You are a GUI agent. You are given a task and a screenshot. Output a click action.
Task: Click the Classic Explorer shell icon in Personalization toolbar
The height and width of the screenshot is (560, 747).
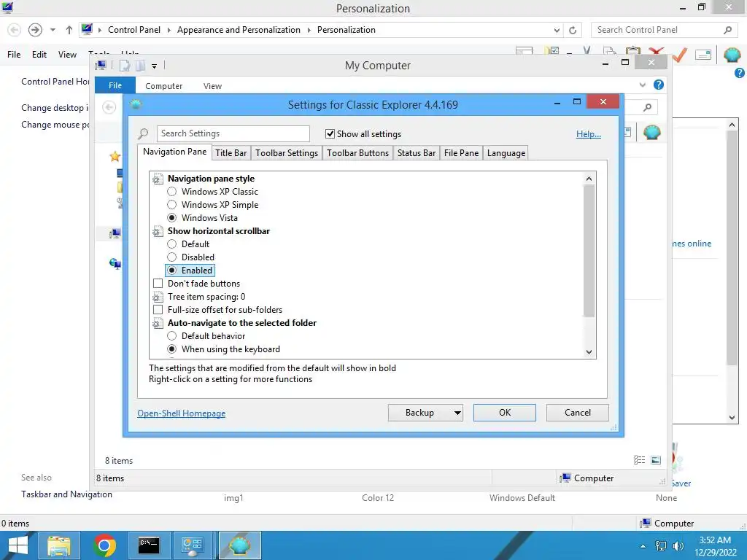click(732, 55)
